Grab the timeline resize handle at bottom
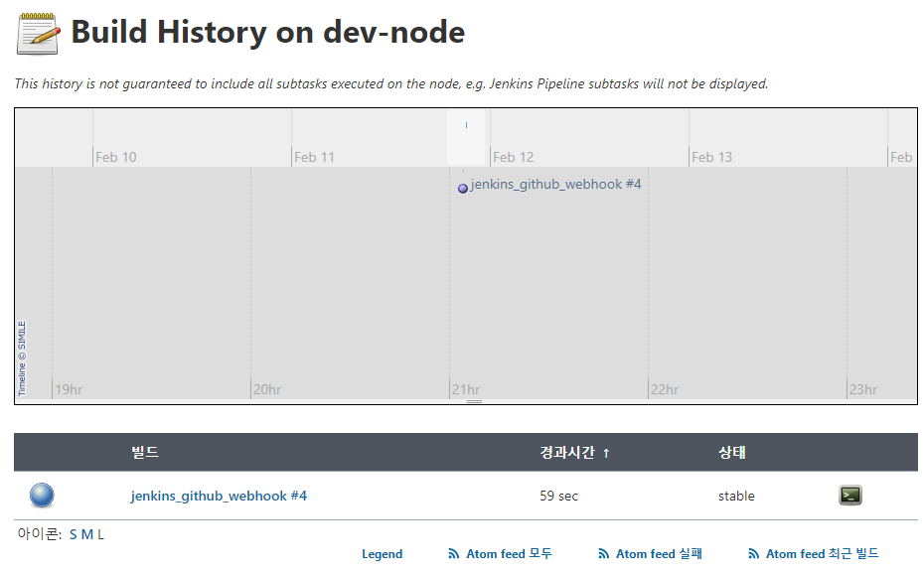The width and height of the screenshot is (924, 574). click(474, 402)
